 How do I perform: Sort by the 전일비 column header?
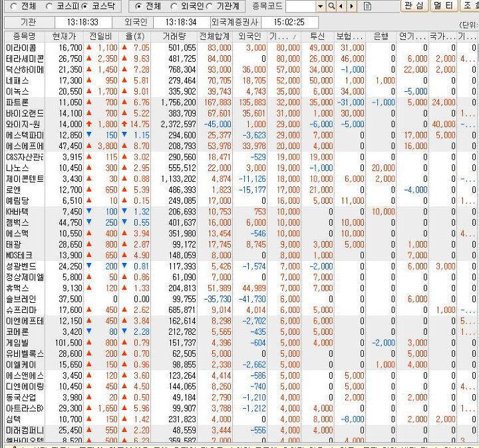[x=101, y=37]
